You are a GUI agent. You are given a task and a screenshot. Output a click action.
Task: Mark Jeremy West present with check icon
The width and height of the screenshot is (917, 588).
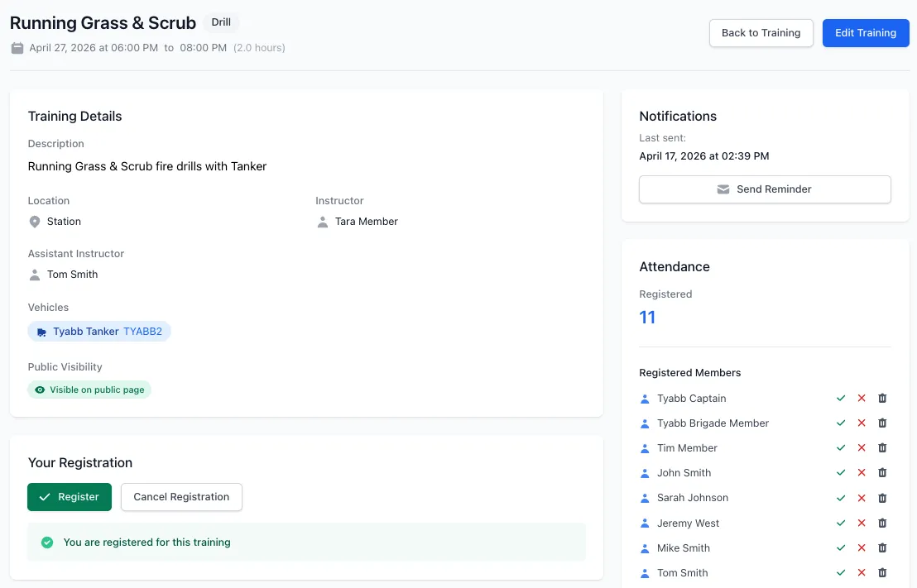(840, 523)
